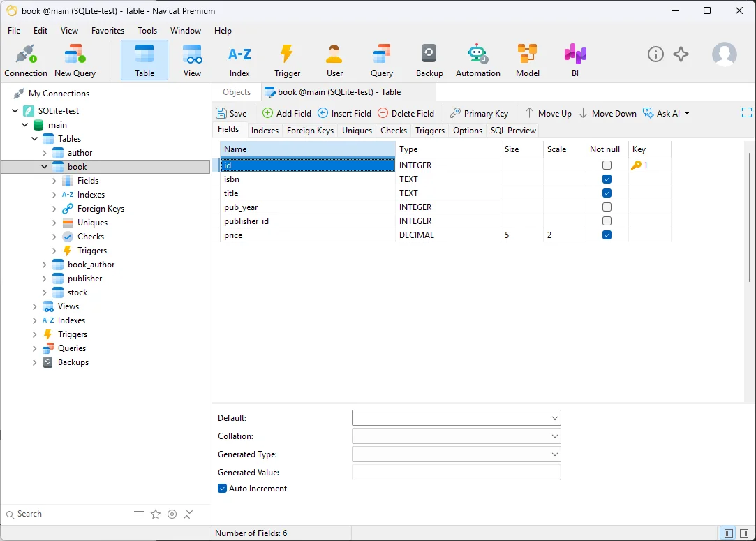Screen dimensions: 756x541
Task: Open the View objects icon
Action: click(x=192, y=61)
